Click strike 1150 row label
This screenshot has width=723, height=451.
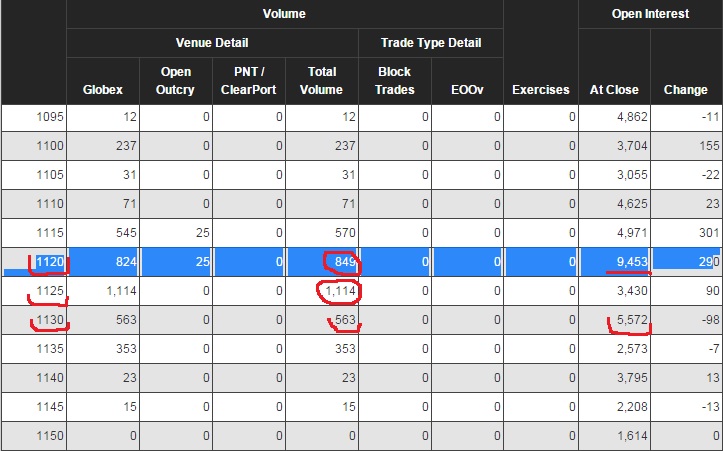pos(50,436)
